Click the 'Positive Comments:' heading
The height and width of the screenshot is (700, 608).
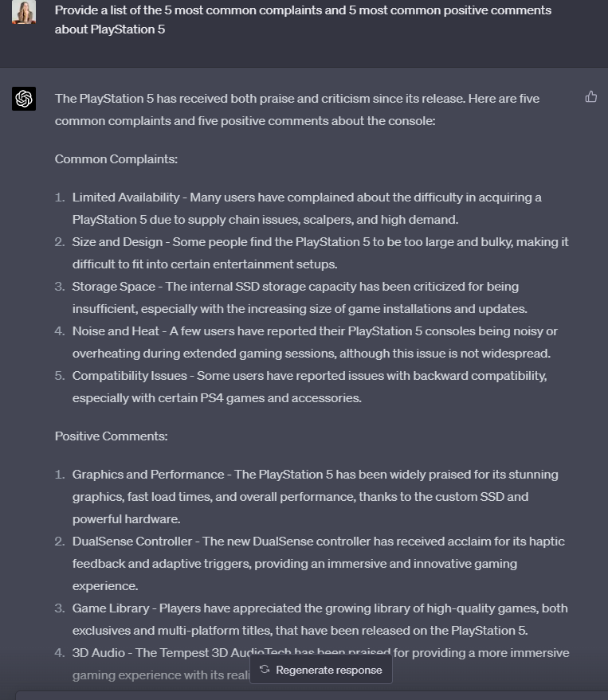(x=111, y=436)
